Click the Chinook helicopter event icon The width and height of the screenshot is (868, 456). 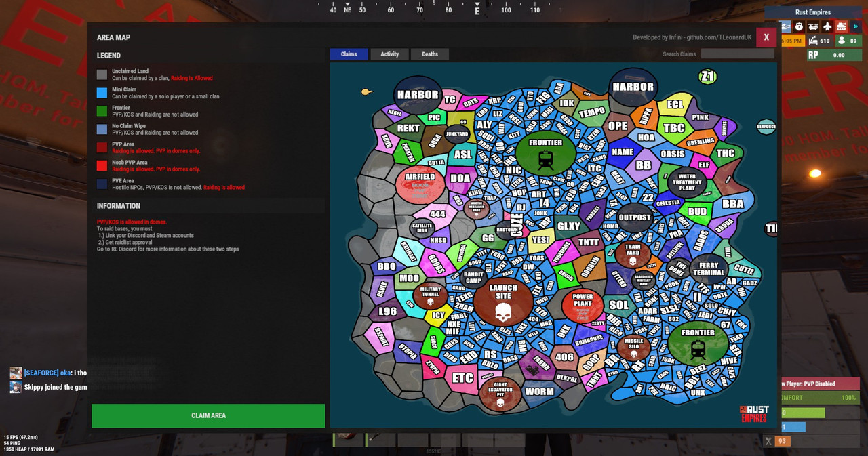point(813,26)
